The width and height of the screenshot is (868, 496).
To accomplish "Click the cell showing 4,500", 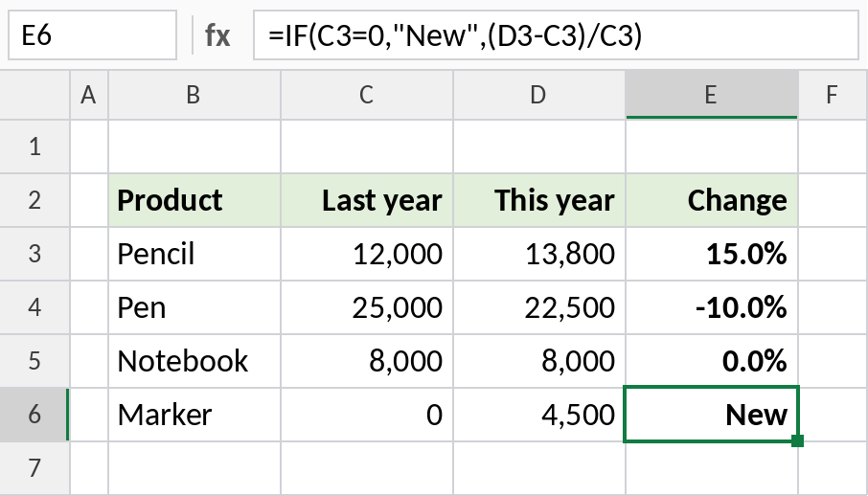I will tap(539, 415).
